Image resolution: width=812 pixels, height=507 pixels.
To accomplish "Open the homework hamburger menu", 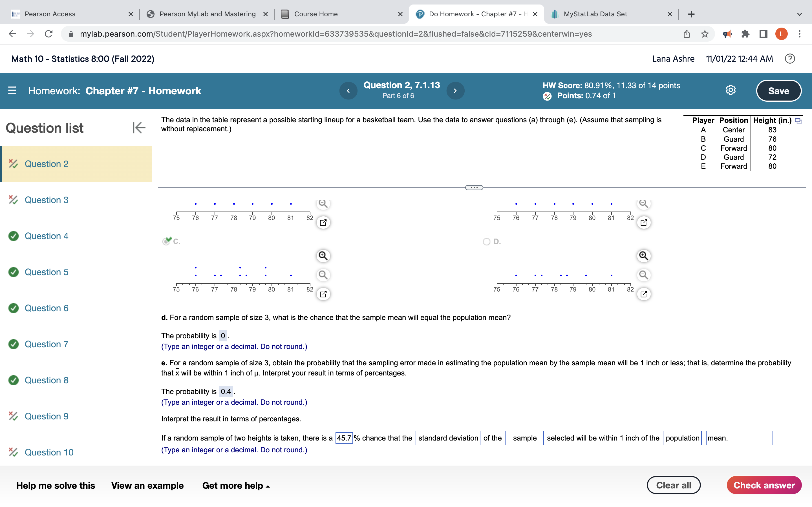I will click(x=12, y=90).
